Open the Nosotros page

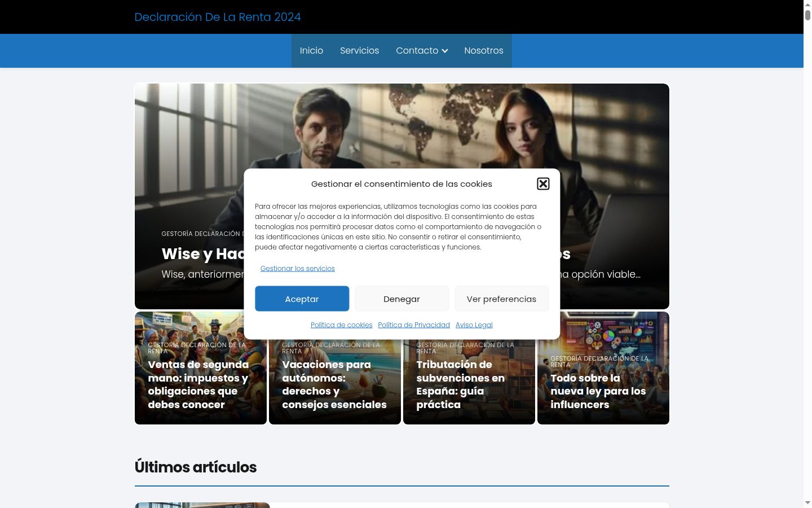point(484,51)
